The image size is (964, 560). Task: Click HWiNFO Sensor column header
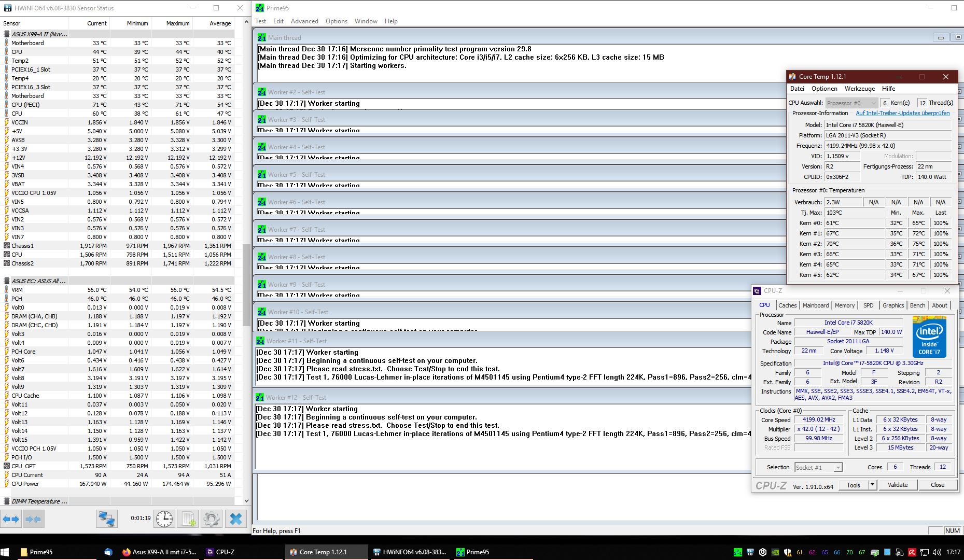[x=34, y=23]
